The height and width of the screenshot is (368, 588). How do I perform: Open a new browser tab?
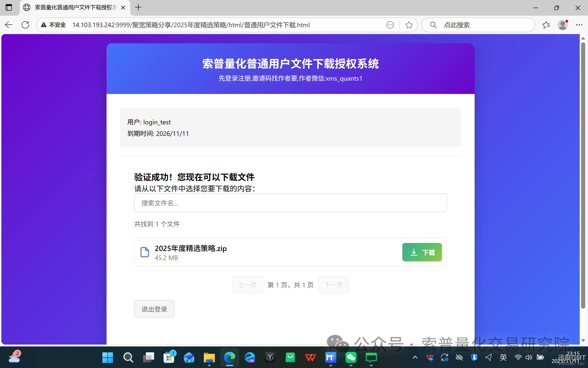pos(138,8)
